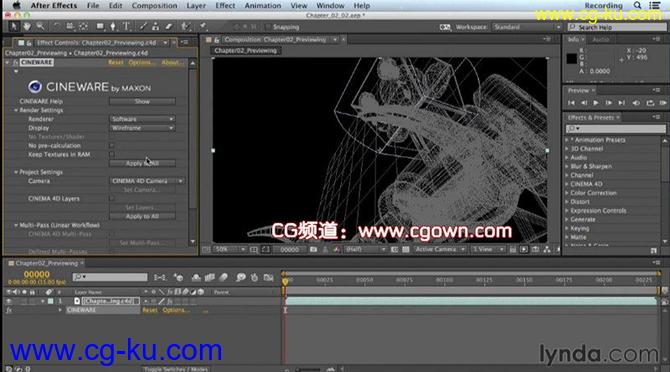This screenshot has width=670, height=372.
Task: Jump to first frame in Preview panel
Action: coord(571,103)
